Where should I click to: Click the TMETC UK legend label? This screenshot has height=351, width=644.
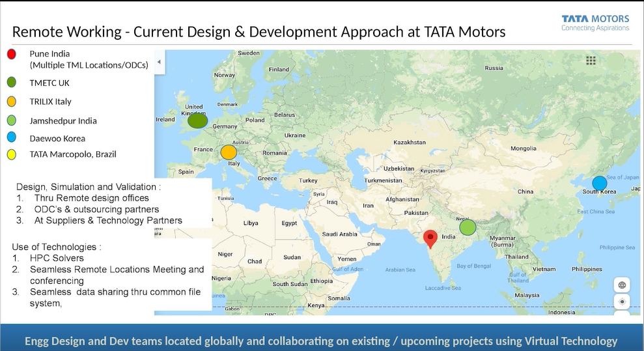(49, 83)
